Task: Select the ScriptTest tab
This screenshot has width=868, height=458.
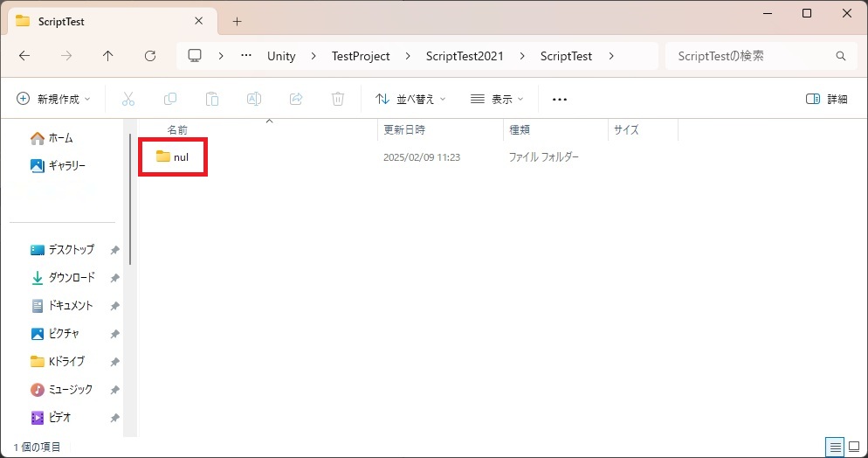Action: [x=111, y=22]
